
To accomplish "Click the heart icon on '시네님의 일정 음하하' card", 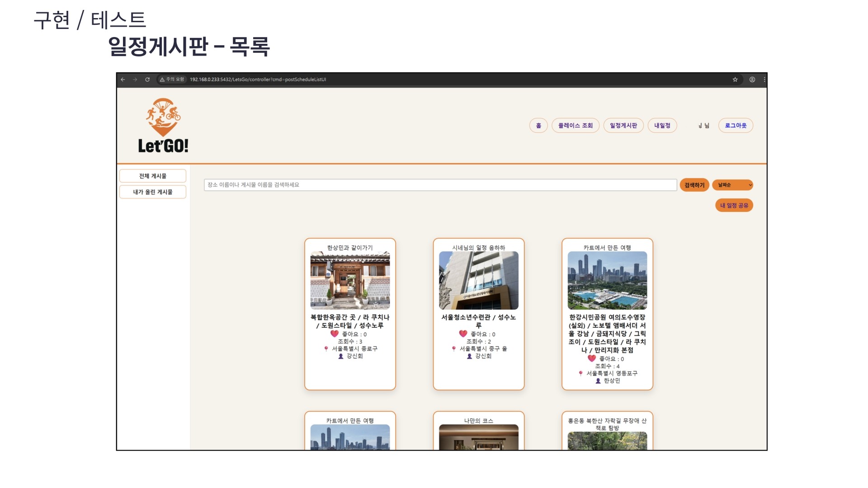I will coord(463,334).
